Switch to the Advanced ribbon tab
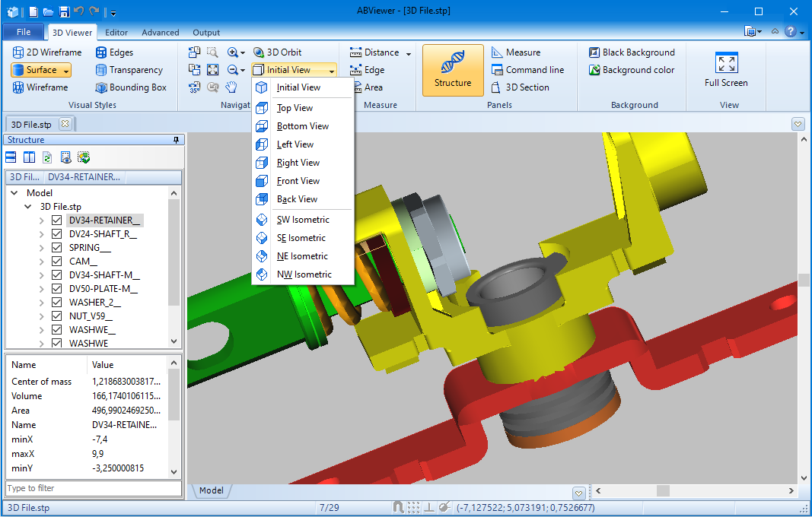This screenshot has height=517, width=812. tap(161, 33)
